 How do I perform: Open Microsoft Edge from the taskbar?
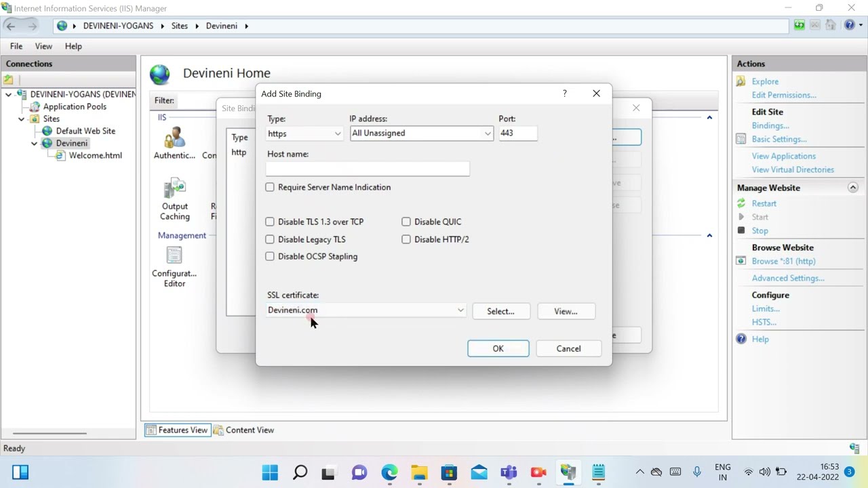point(389,472)
